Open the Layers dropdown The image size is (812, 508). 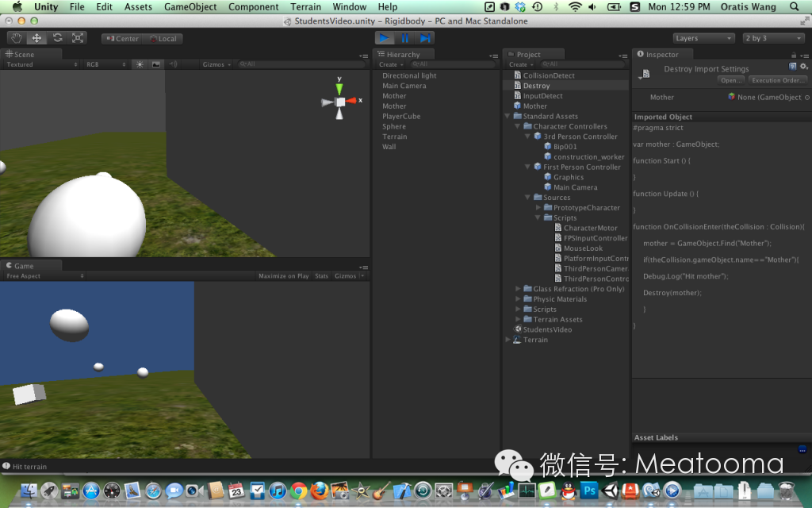click(x=704, y=38)
